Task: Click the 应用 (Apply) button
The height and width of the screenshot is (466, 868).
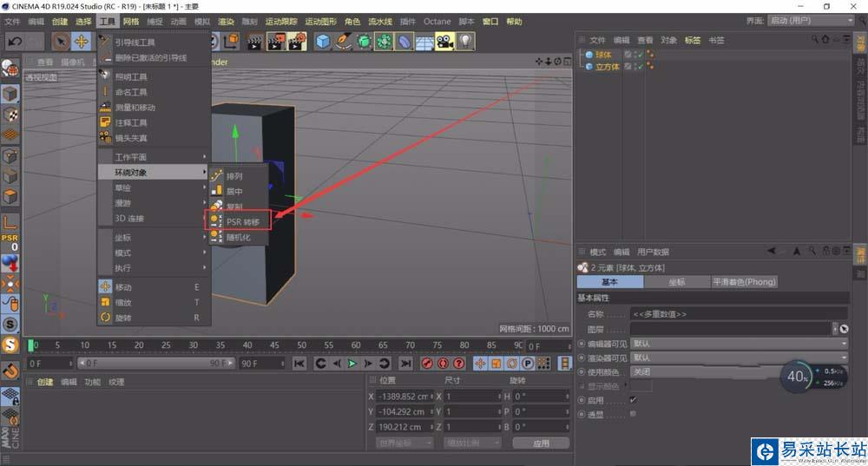Action: 541,443
